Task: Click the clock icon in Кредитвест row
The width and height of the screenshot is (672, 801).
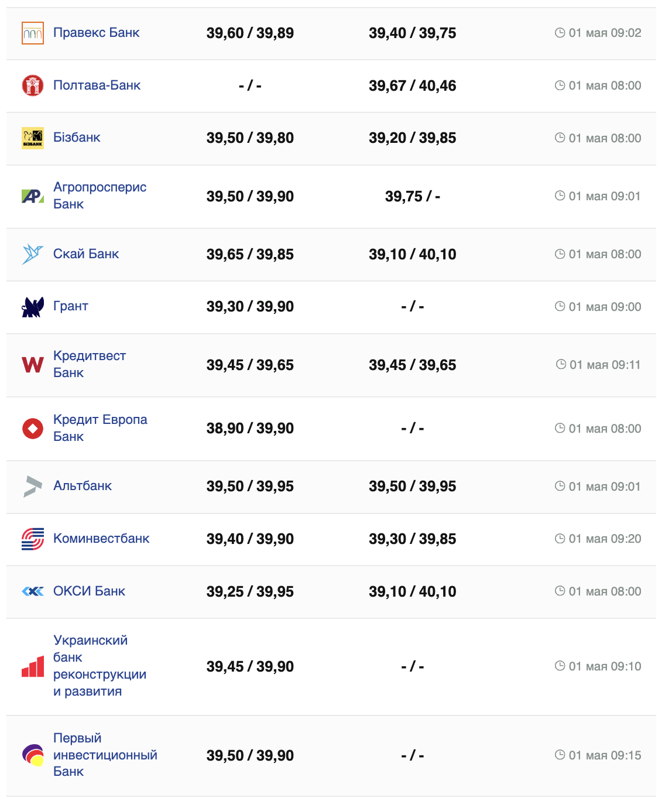Action: pyautogui.click(x=561, y=364)
